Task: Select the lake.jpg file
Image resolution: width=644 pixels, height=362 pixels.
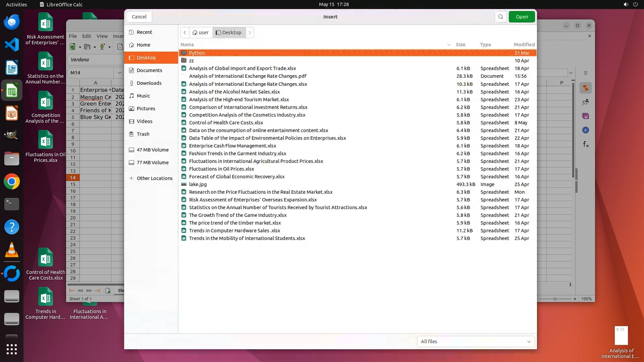Action: pyautogui.click(x=198, y=184)
